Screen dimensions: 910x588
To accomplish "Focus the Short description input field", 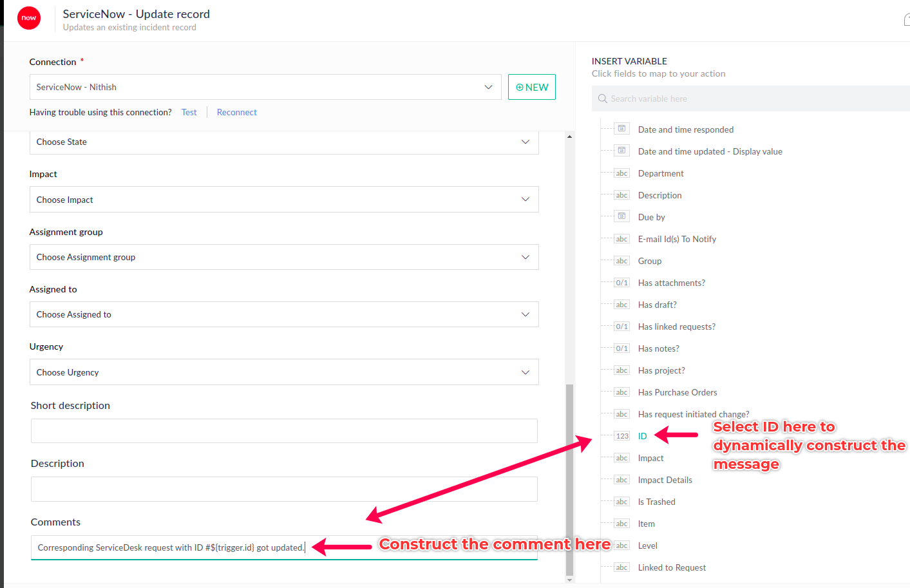I will (284, 431).
